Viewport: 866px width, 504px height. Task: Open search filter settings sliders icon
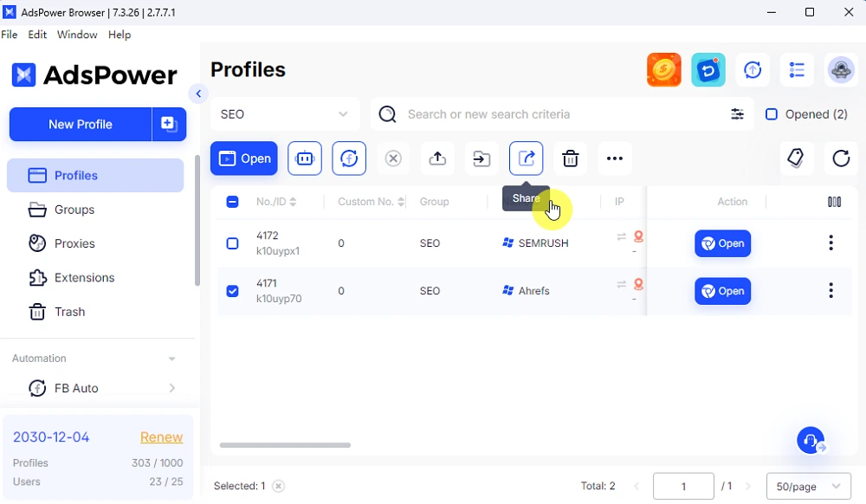coord(737,114)
